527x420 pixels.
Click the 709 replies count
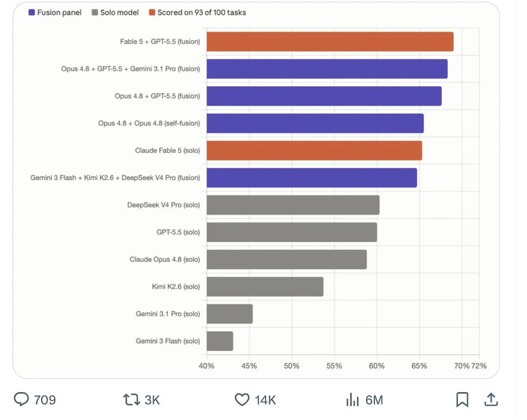[45, 400]
